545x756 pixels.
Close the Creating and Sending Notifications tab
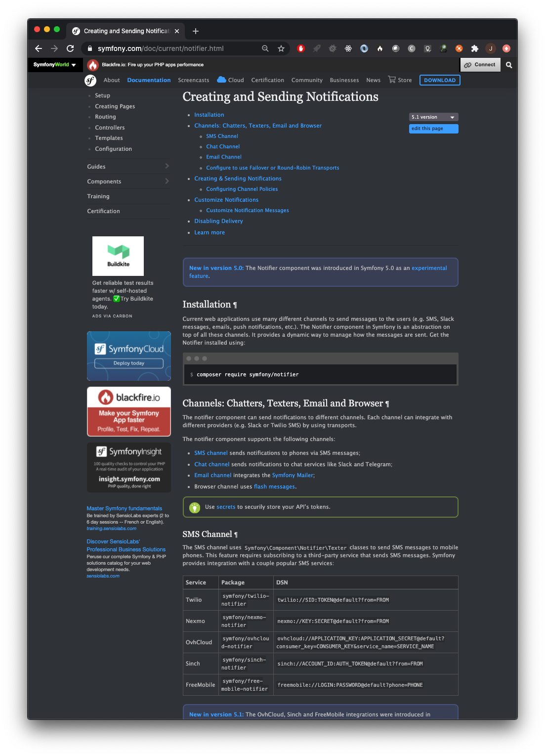pyautogui.click(x=177, y=31)
